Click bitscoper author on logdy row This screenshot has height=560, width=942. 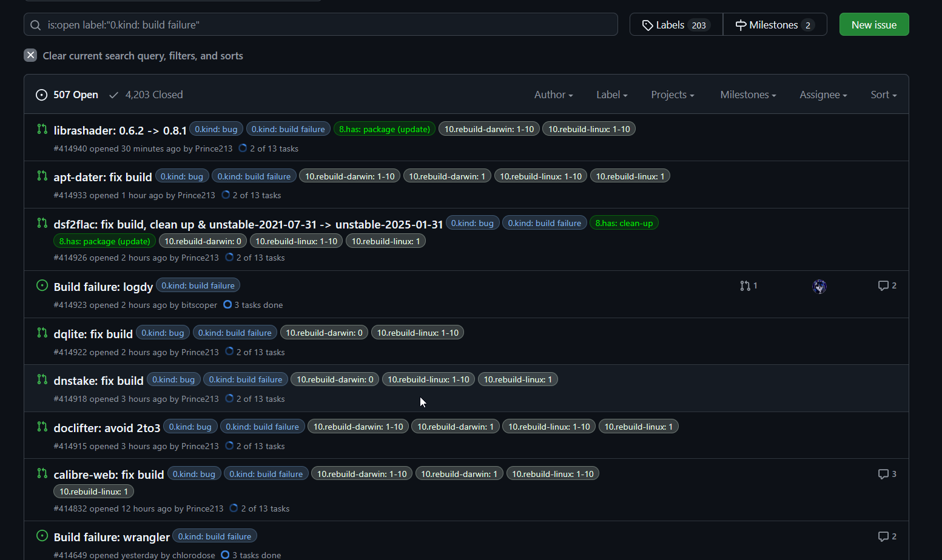tap(199, 305)
